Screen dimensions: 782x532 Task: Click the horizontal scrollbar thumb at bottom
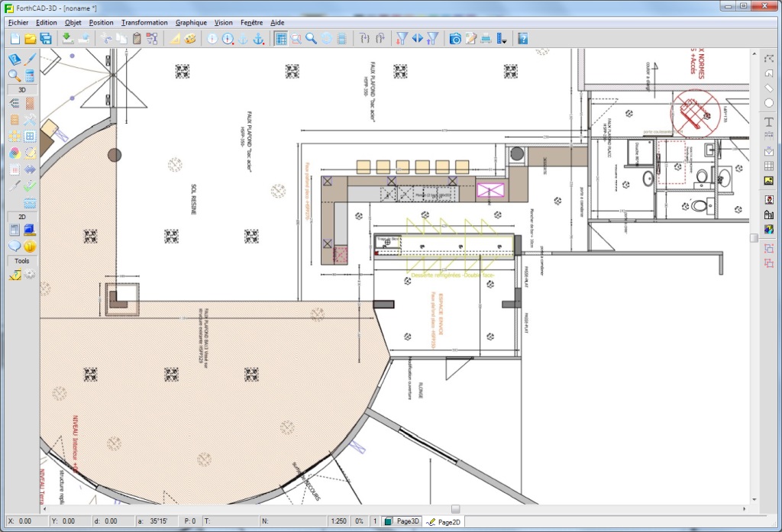click(455, 509)
